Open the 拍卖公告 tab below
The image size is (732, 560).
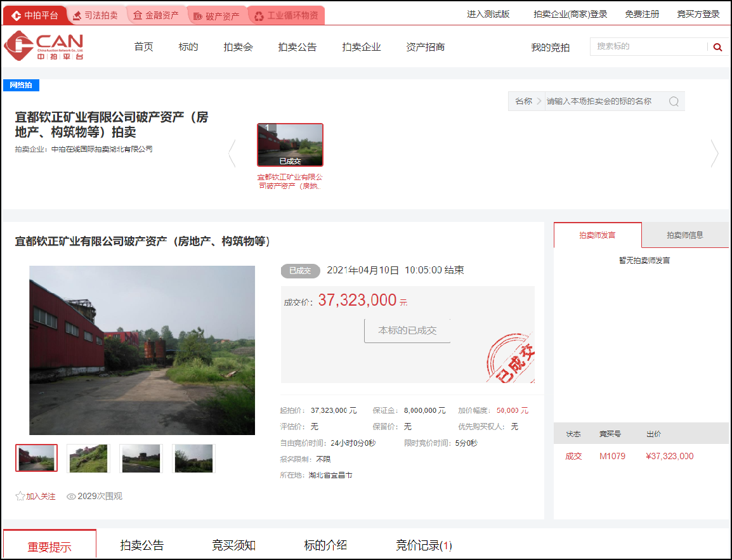pos(142,545)
